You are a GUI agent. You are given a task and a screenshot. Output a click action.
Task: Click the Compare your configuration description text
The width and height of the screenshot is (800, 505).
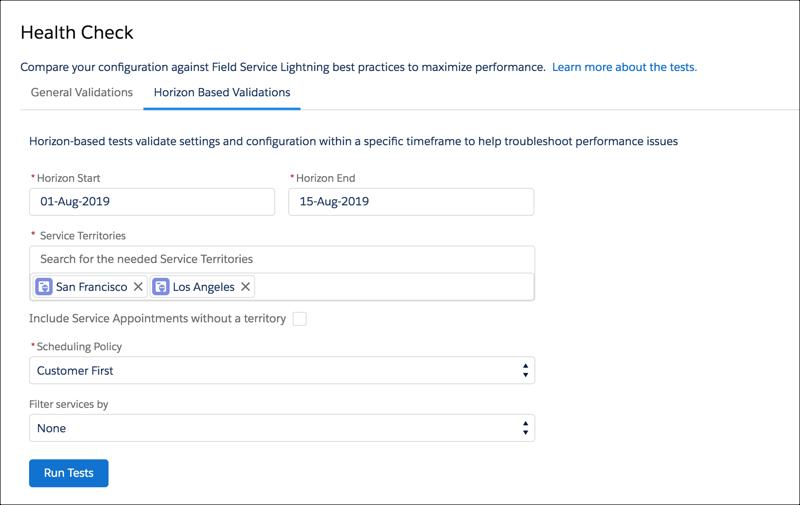point(283,67)
